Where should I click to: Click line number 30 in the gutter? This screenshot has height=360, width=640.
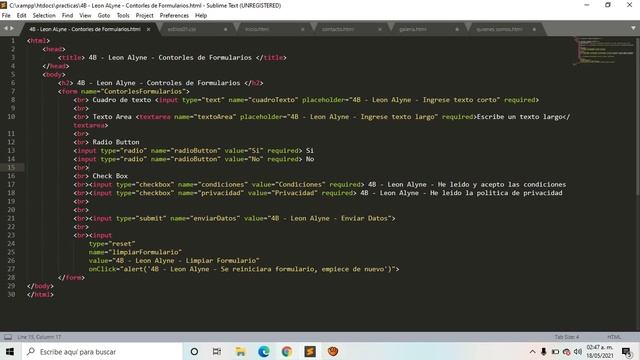tap(11, 294)
